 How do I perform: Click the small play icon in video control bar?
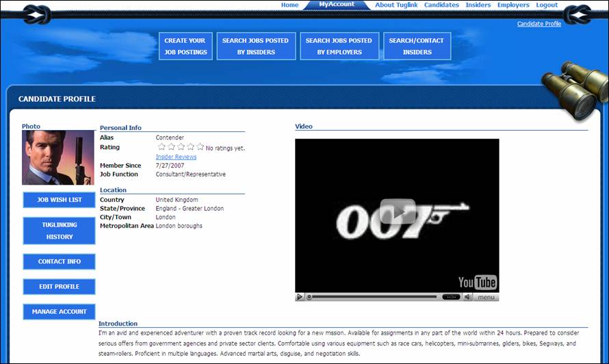click(x=300, y=297)
